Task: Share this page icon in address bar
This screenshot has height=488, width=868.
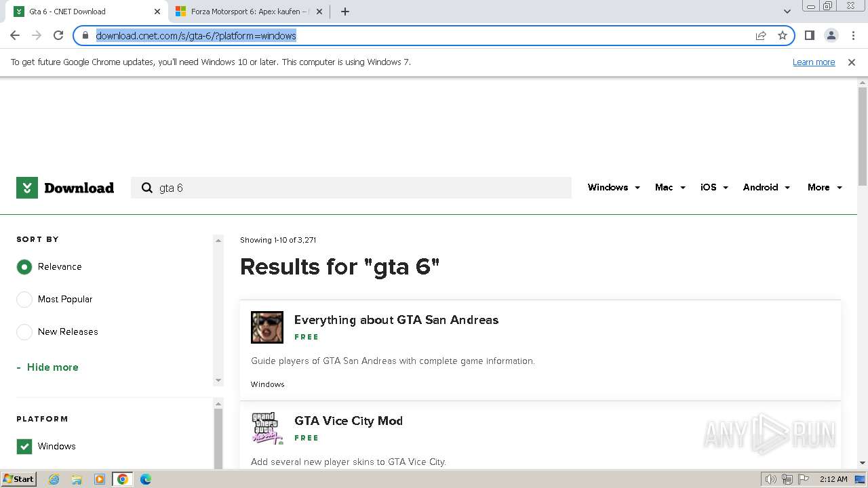Action: [x=761, y=35]
